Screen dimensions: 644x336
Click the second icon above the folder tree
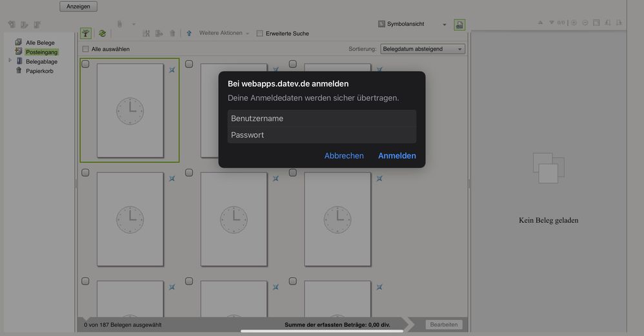pyautogui.click(x=25, y=25)
